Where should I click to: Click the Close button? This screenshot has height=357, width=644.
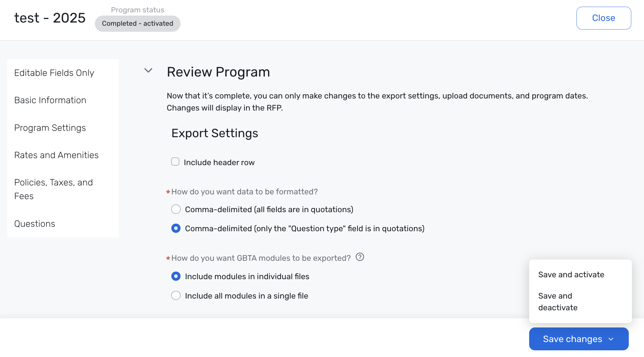tap(604, 18)
